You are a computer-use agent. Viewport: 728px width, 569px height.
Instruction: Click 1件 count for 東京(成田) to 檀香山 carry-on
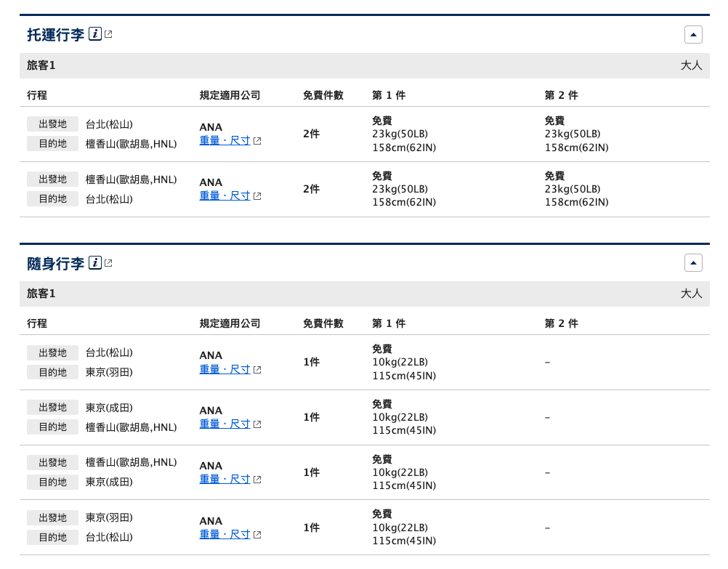(x=311, y=417)
